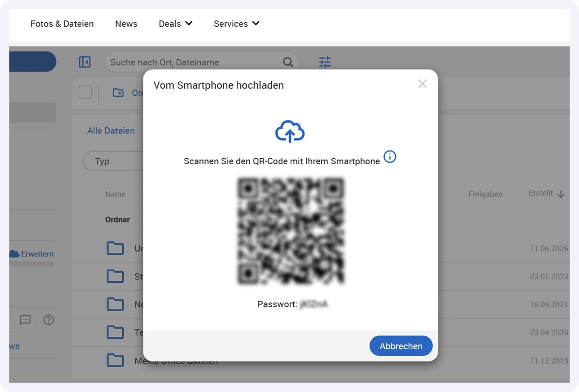This screenshot has height=392, width=579.
Task: Open the Typ filter dropdown
Action: (x=112, y=161)
